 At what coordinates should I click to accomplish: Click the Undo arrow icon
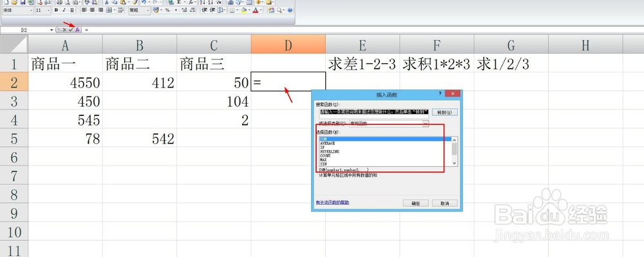pyautogui.click(x=144, y=3)
